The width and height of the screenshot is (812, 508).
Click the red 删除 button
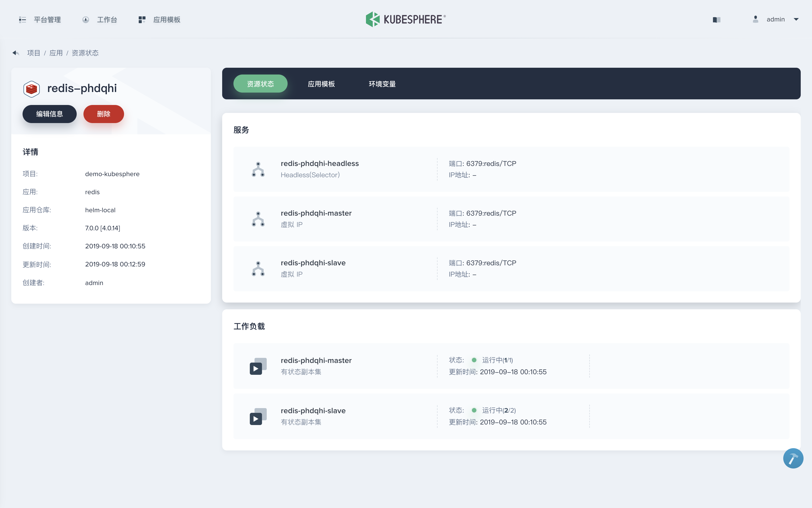pyautogui.click(x=104, y=114)
